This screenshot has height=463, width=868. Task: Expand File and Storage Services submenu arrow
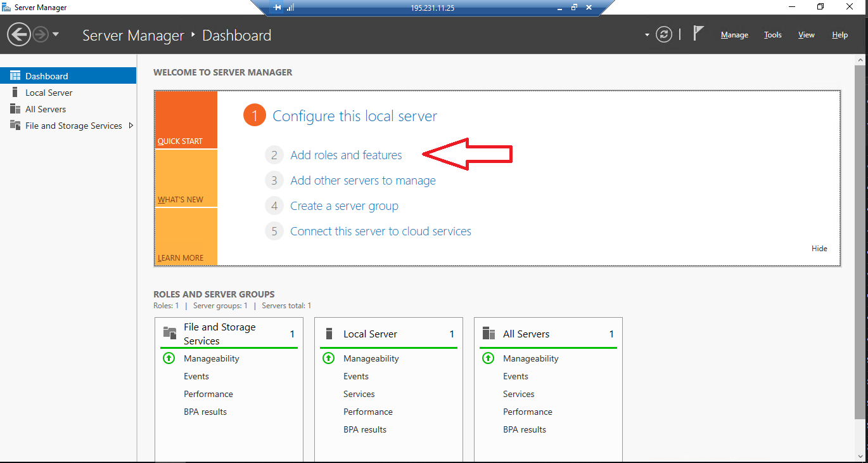131,126
